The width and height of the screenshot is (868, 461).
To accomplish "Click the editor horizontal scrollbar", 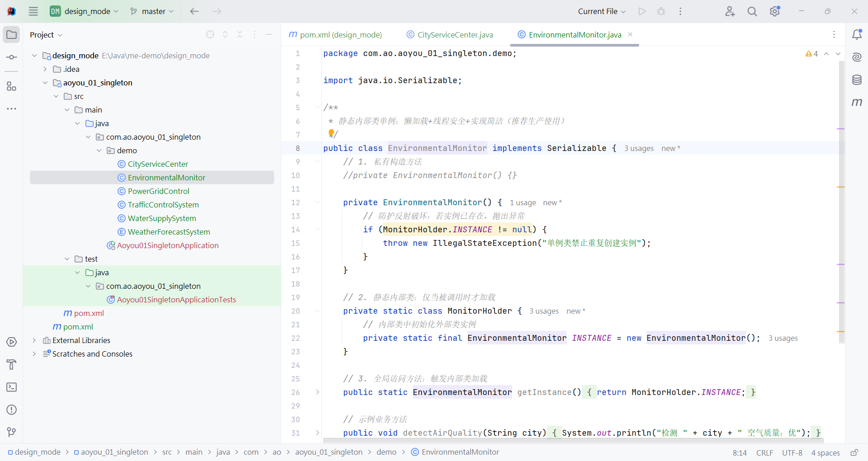I will (x=573, y=440).
